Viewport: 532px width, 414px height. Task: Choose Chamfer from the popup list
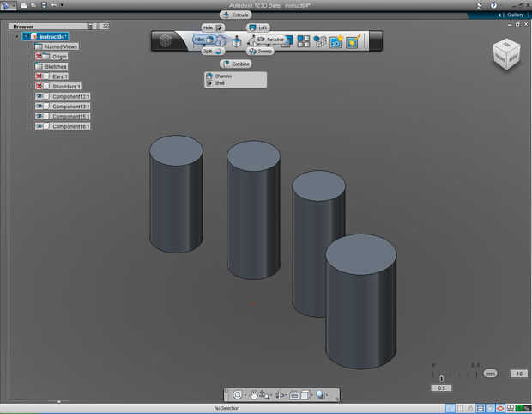tap(235, 76)
